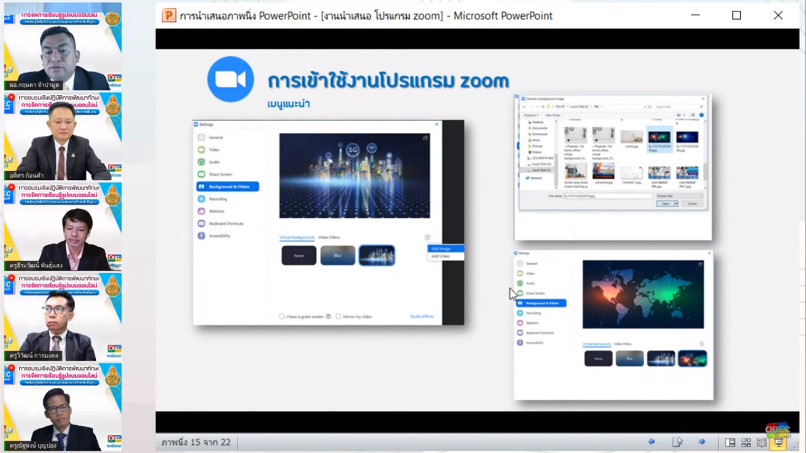Click the File name input field
806x453 pixels.
(x=608, y=196)
